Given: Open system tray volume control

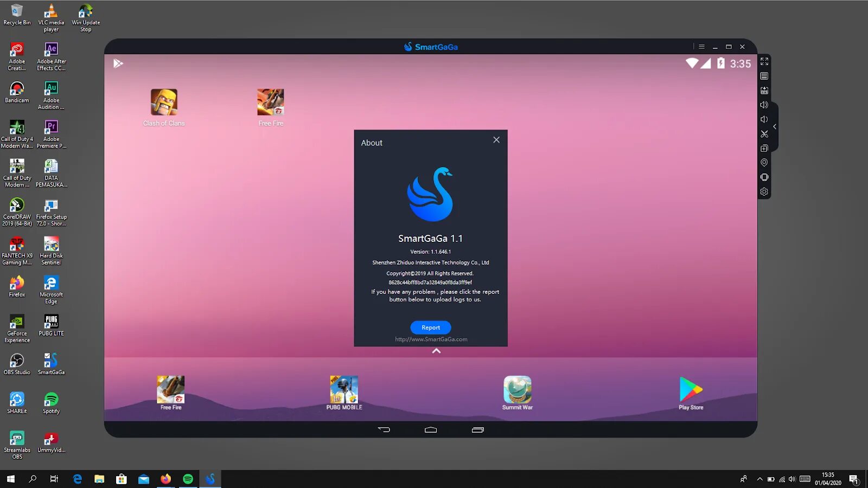Looking at the screenshot, I should tap(792, 479).
